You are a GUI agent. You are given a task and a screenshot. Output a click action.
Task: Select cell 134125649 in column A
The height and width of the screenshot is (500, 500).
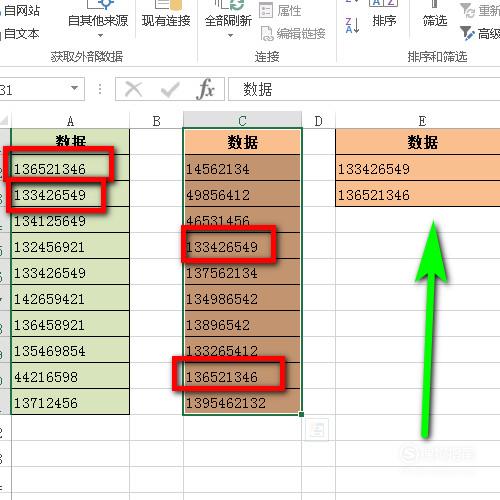70,220
